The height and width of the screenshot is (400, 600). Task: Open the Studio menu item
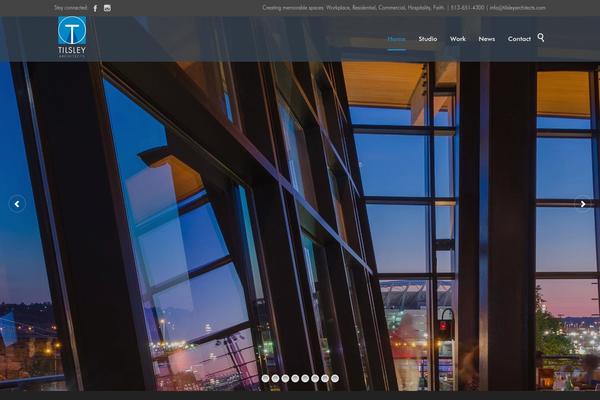(x=428, y=39)
